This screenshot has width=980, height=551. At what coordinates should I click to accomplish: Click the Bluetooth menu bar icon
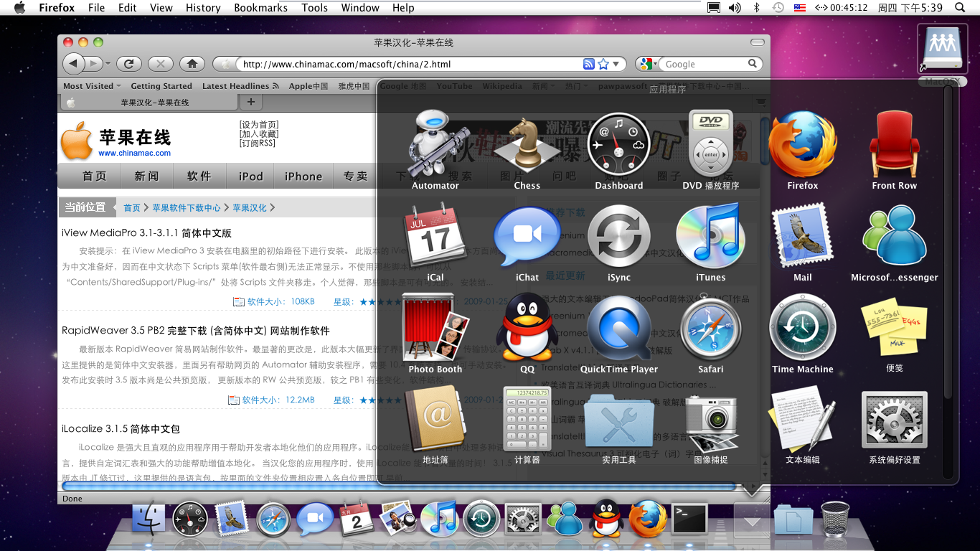click(756, 8)
